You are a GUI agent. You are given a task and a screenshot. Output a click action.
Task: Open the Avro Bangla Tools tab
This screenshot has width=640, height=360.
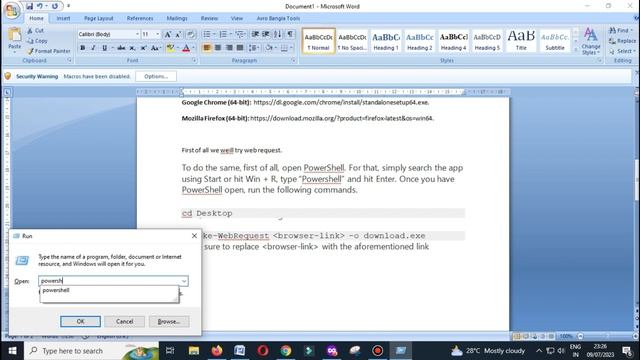click(278, 18)
